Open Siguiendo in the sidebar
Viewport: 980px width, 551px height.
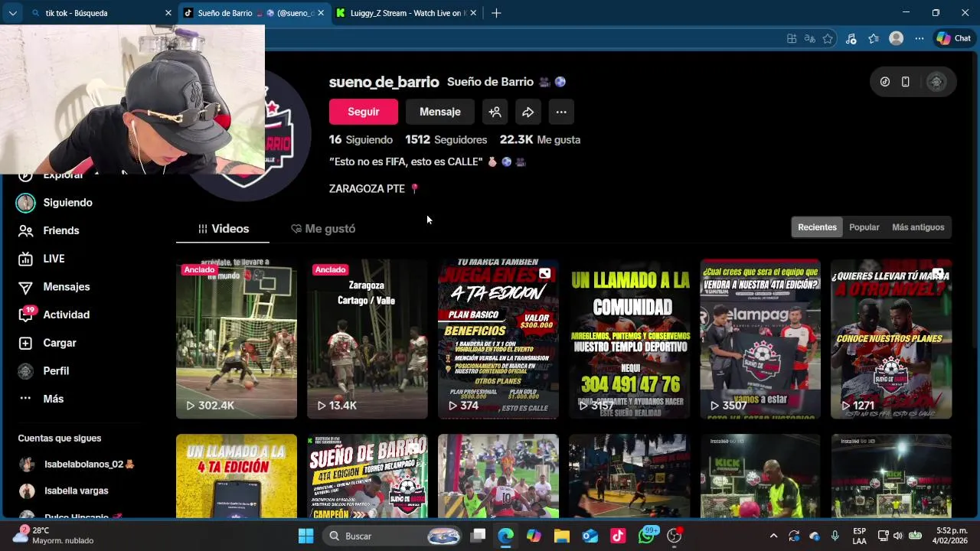(55, 203)
